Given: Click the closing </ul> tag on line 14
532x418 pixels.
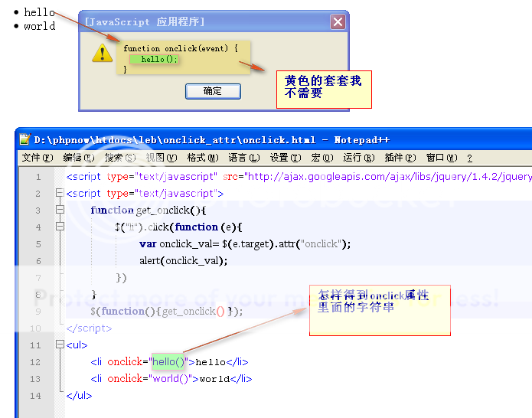Looking at the screenshot, I should pyautogui.click(x=79, y=395).
